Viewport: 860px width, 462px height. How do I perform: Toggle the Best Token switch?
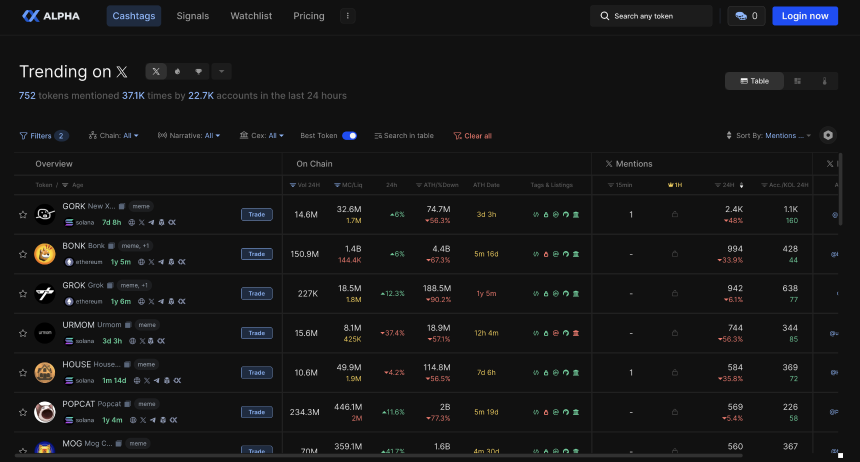[349, 136]
